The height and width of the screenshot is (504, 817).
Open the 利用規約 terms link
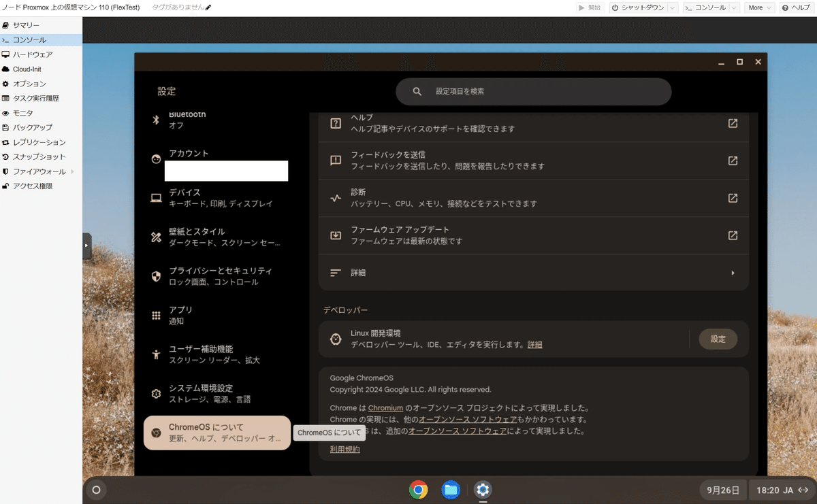(345, 449)
